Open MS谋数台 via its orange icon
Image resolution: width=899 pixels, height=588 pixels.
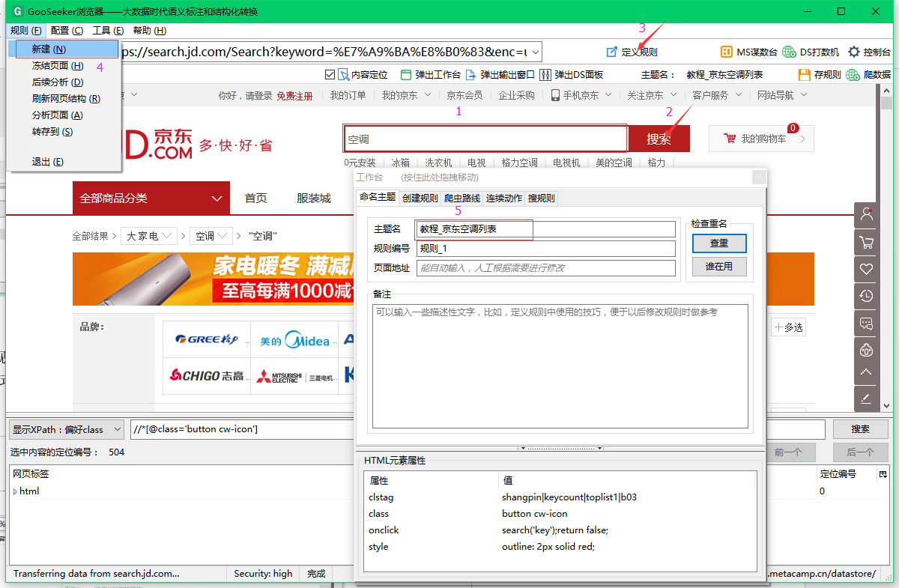(727, 52)
